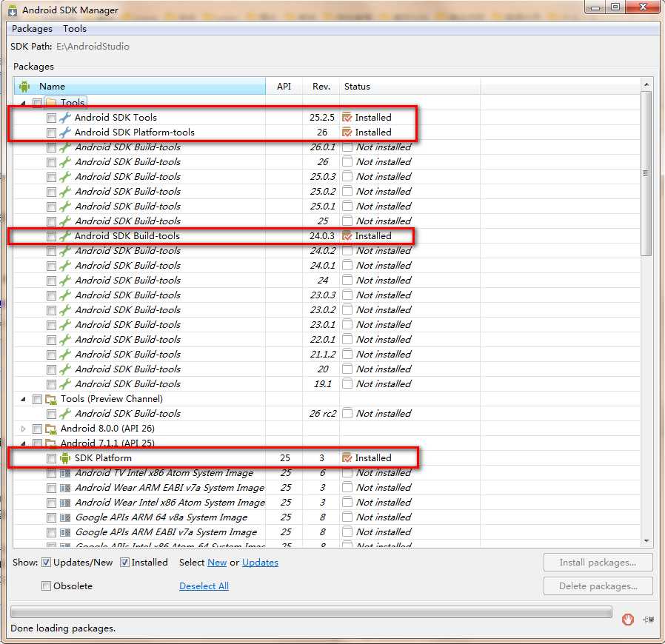Viewport: 665px width, 644px height.
Task: Click the Build-tools 26.0.1 wrench icon
Action: (x=65, y=147)
